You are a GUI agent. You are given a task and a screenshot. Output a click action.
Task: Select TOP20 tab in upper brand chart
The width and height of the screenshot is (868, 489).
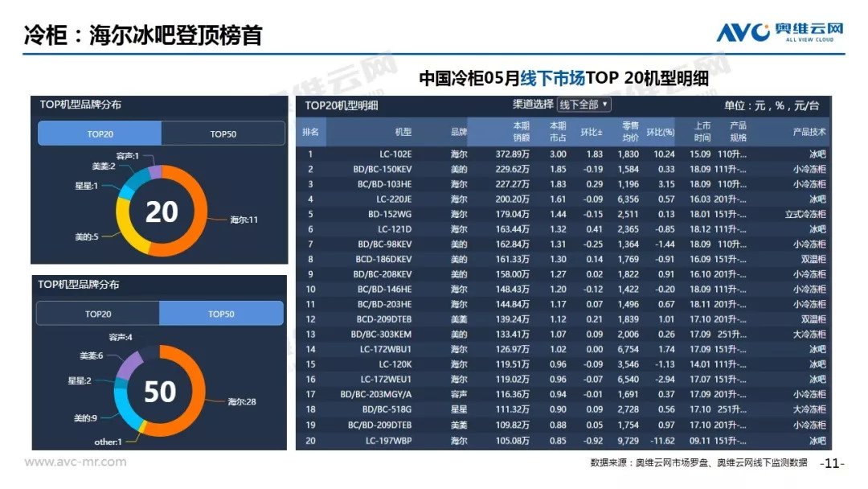point(100,134)
